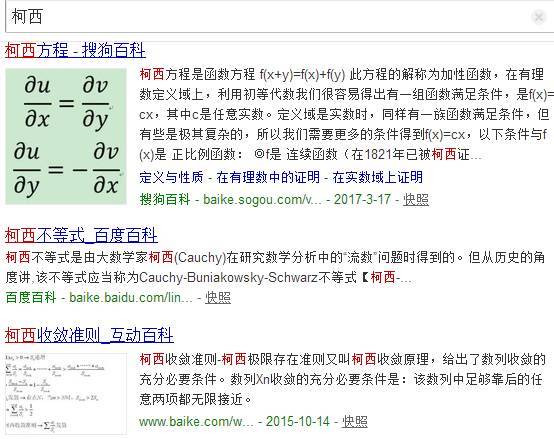Open the baike.baidu.com URL
Screen dimensions: 554x439
[131, 297]
